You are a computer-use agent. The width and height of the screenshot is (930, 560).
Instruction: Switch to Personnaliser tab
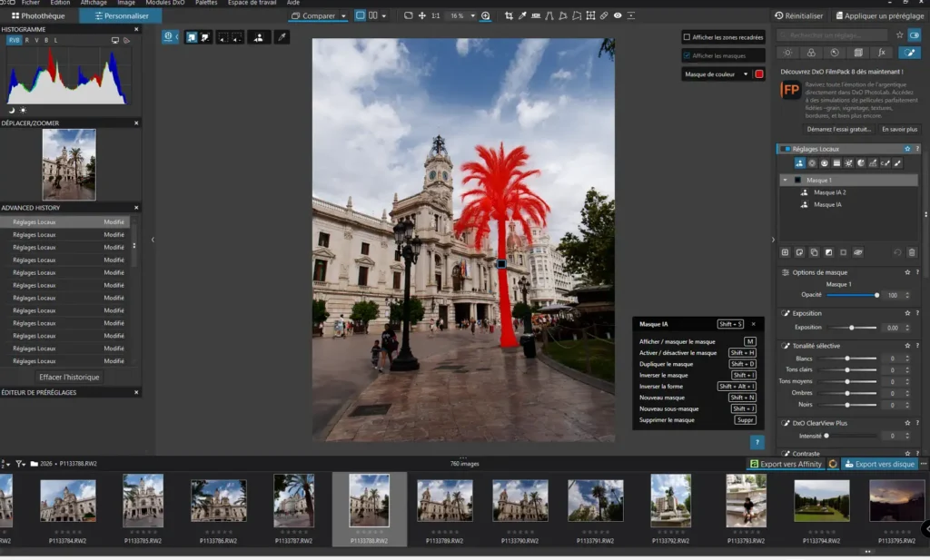click(121, 16)
